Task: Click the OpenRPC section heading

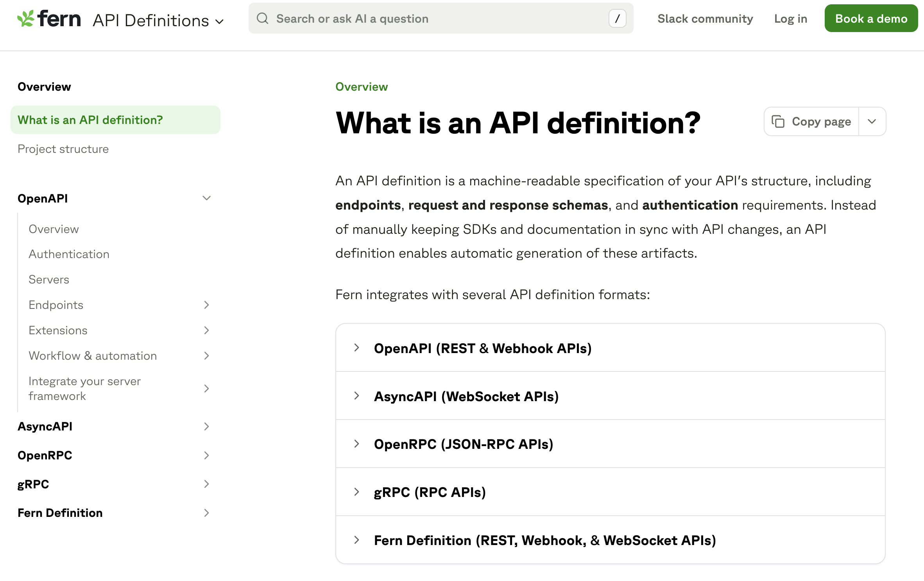Action: (x=45, y=455)
